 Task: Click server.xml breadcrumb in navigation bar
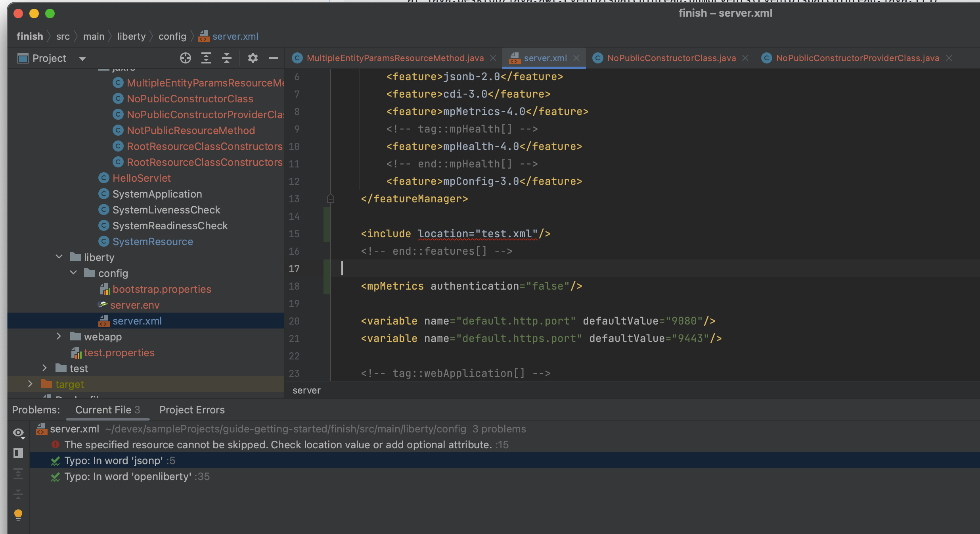click(229, 36)
